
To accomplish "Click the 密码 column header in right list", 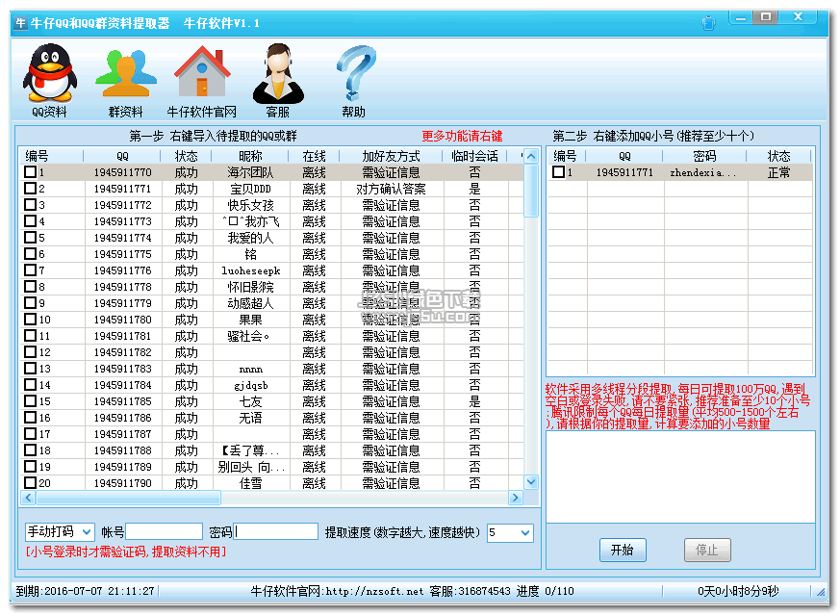I will tap(704, 156).
